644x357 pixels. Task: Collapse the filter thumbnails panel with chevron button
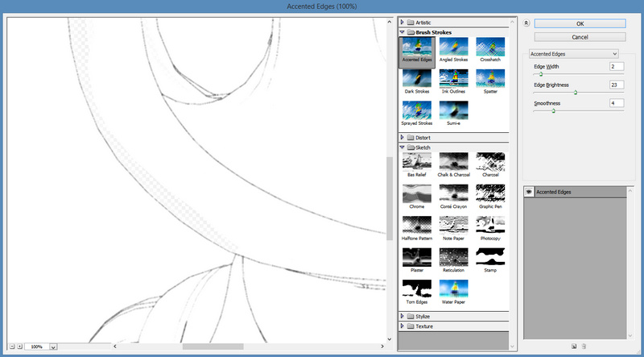[526, 23]
